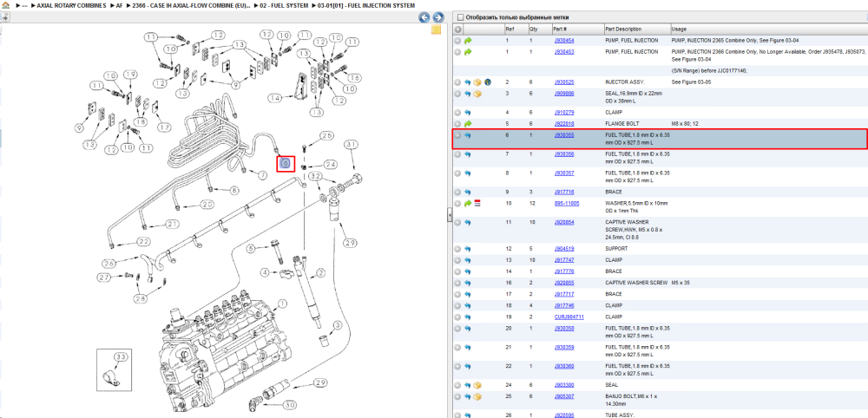Click blue arrow icon for J930355 row
868x418 pixels.
click(x=468, y=135)
